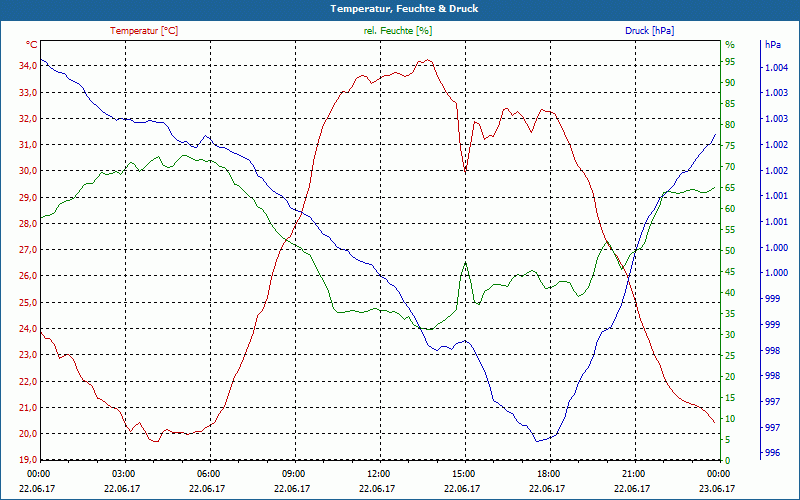This screenshot has width=800, height=500.
Task: Click humidity axis value '30'
Action: pyautogui.click(x=730, y=335)
